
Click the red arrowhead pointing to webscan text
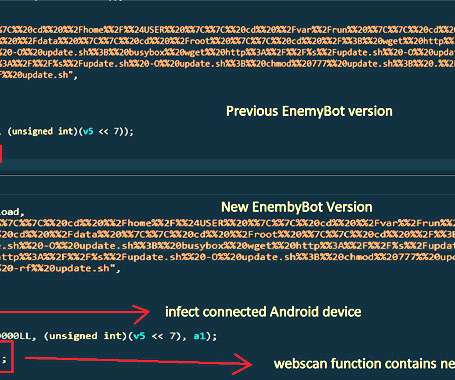243,364
